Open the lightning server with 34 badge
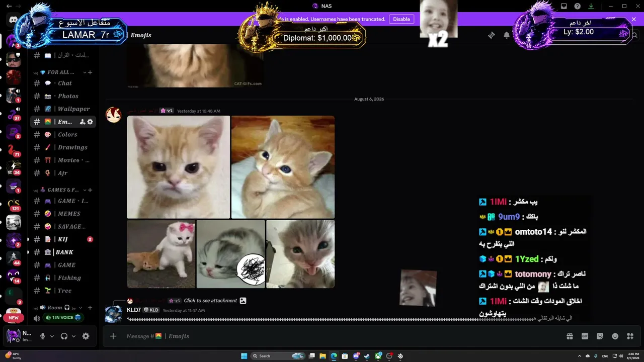644x362 pixels. pos(14,167)
